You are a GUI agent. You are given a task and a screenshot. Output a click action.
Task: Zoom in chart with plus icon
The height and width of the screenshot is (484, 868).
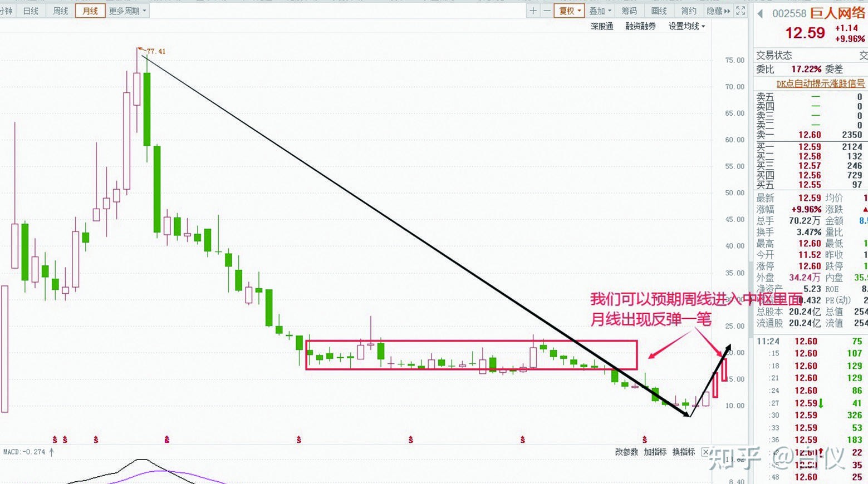[533, 11]
